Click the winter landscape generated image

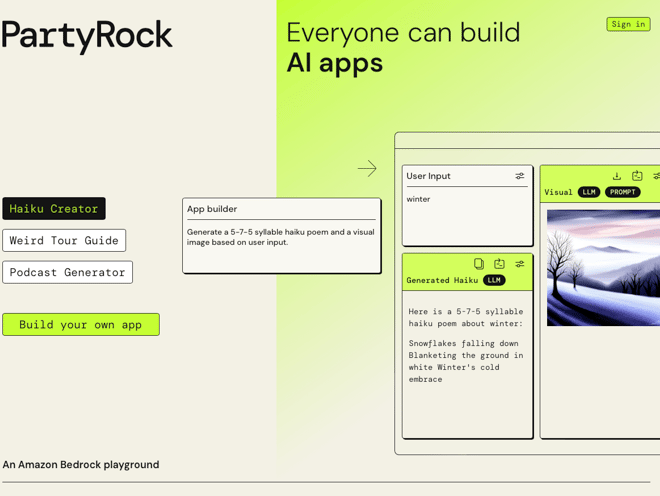point(603,268)
